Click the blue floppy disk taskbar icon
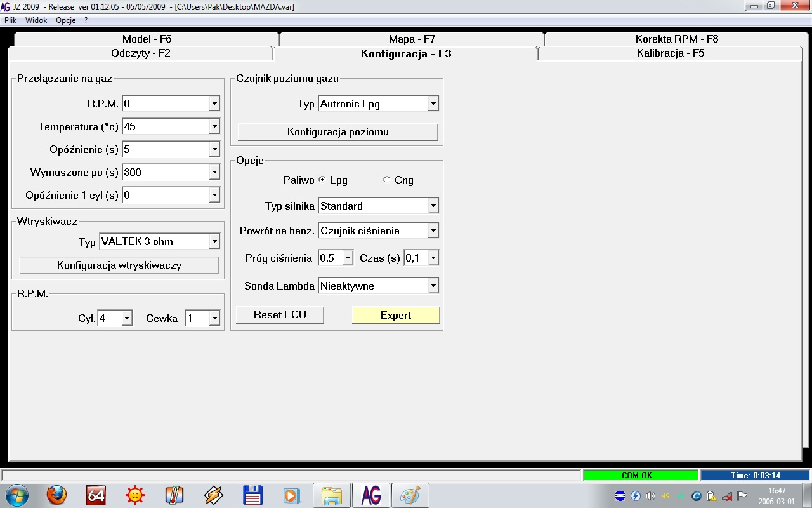 click(253, 495)
